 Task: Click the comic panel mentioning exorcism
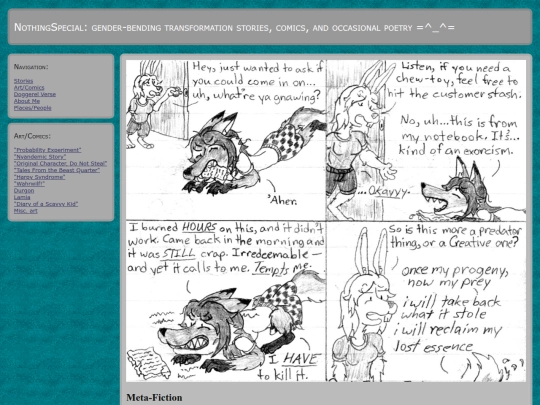pos(426,140)
